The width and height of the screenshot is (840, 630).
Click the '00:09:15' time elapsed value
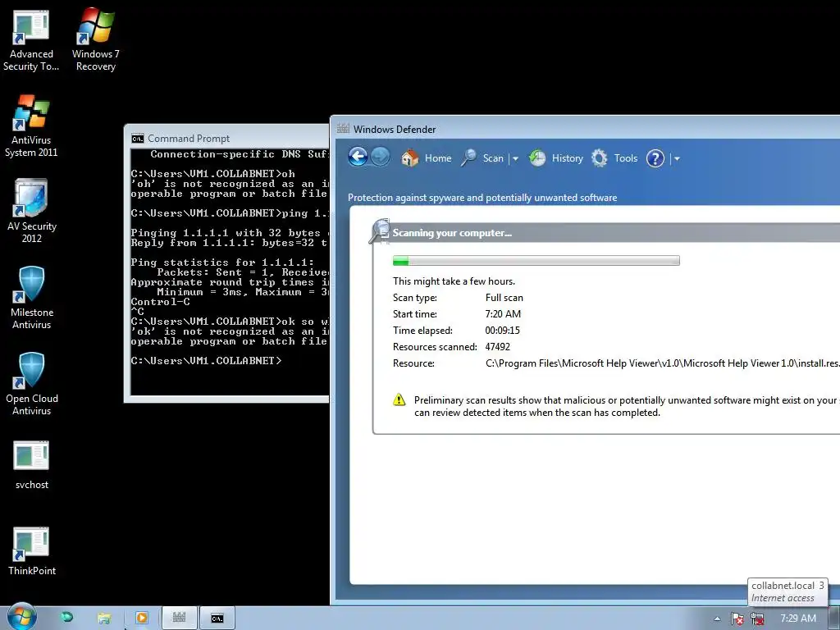(x=503, y=330)
